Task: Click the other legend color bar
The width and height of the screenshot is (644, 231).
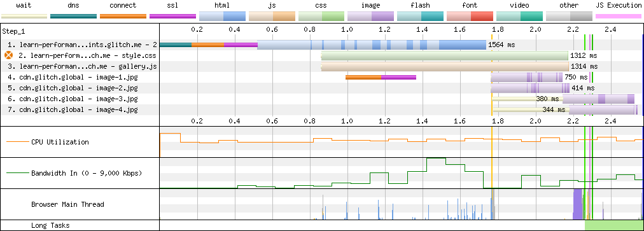Action: (570, 16)
